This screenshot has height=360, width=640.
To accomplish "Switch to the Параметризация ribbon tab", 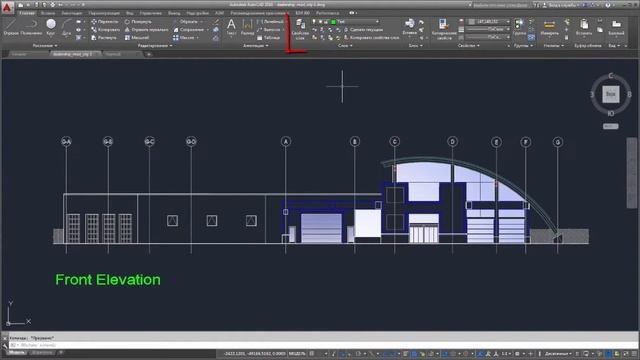I will (x=104, y=13).
